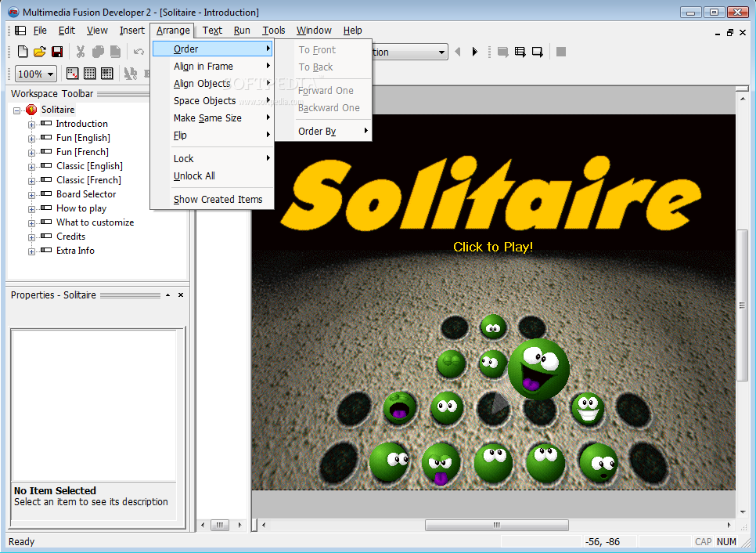
Task: Open the Flip submenu
Action: click(213, 135)
